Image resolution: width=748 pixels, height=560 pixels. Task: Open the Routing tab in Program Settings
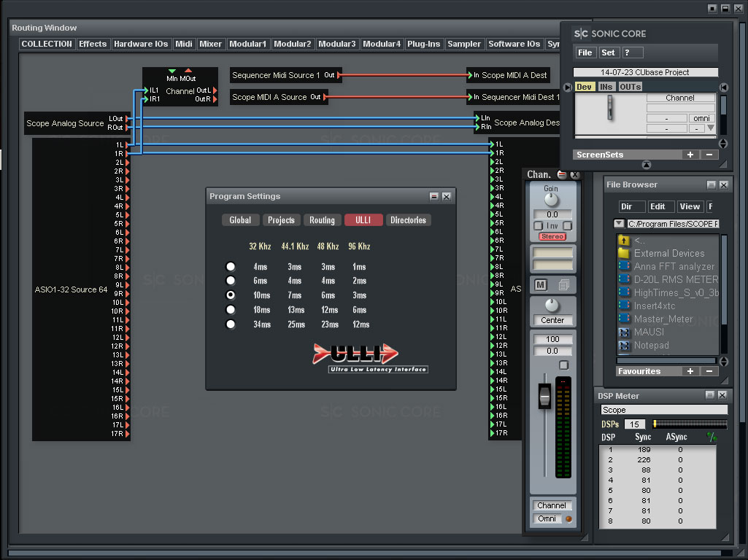tap(322, 219)
